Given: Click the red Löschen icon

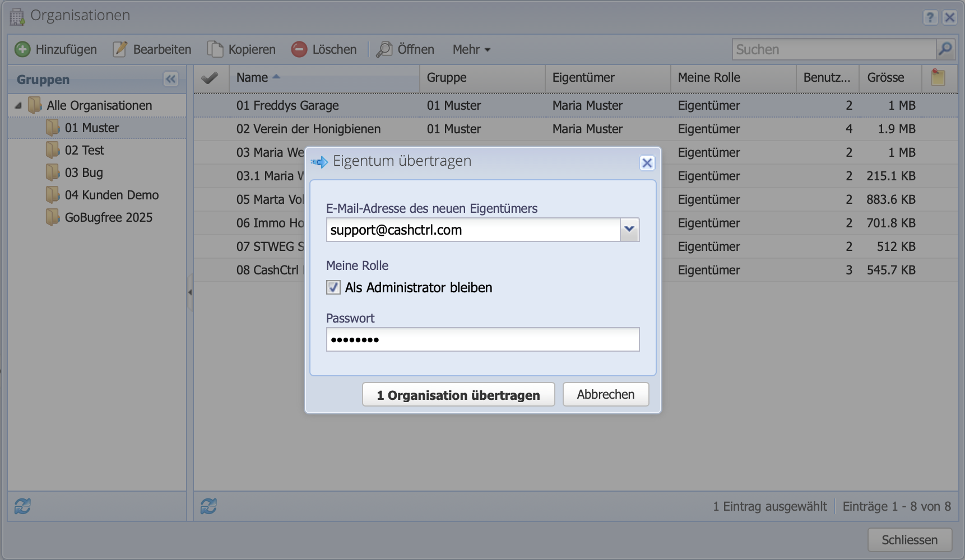Looking at the screenshot, I should [299, 49].
